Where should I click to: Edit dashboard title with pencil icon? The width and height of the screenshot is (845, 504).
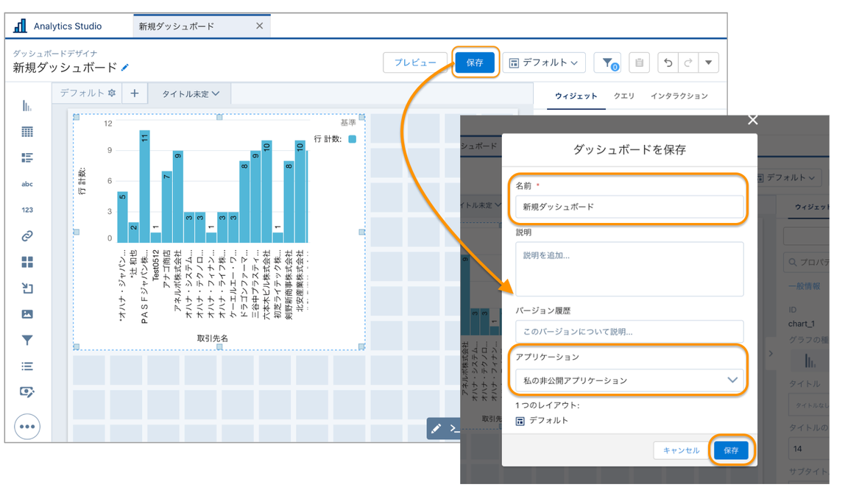coord(125,67)
